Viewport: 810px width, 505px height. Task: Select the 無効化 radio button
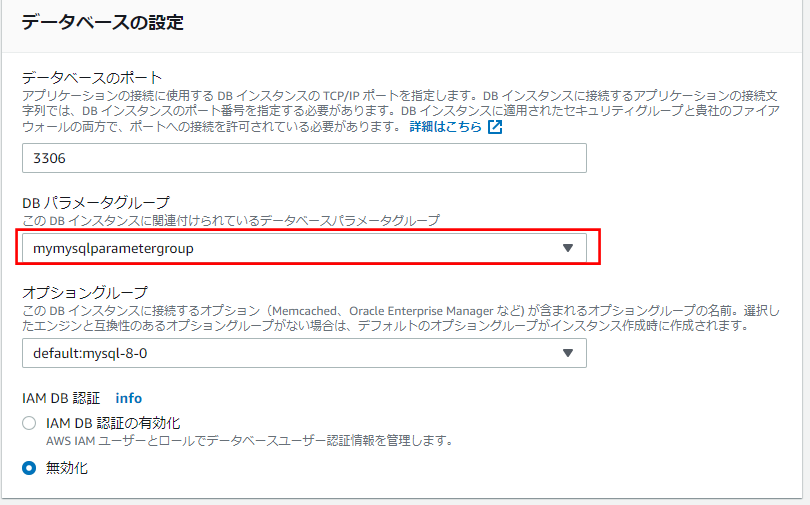click(x=29, y=468)
